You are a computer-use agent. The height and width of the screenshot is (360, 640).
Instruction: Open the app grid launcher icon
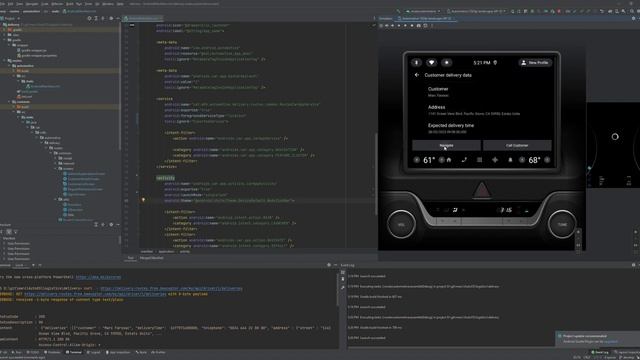(x=480, y=160)
